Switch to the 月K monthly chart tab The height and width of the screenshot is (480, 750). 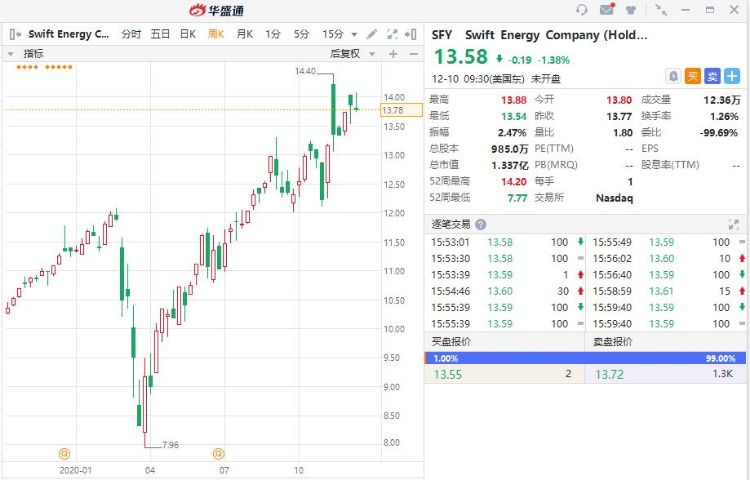tap(244, 34)
